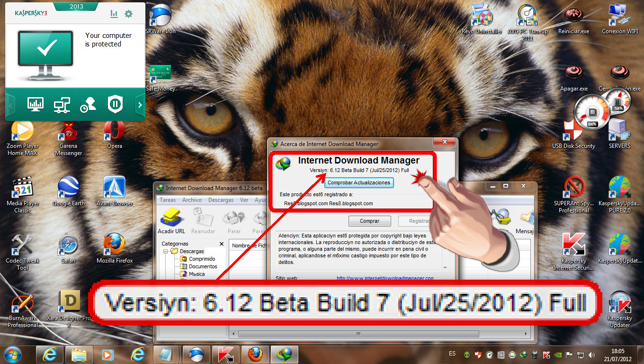Open Ver menu in IDM
644x364 pixels.
(244, 200)
